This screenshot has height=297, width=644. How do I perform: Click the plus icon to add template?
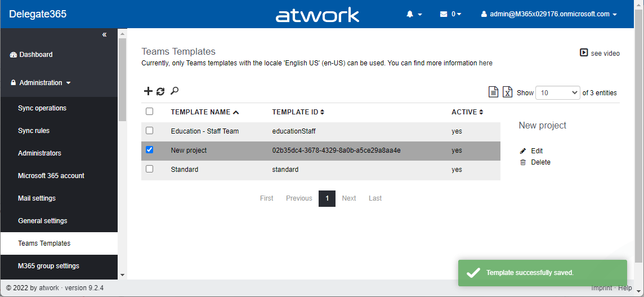148,91
